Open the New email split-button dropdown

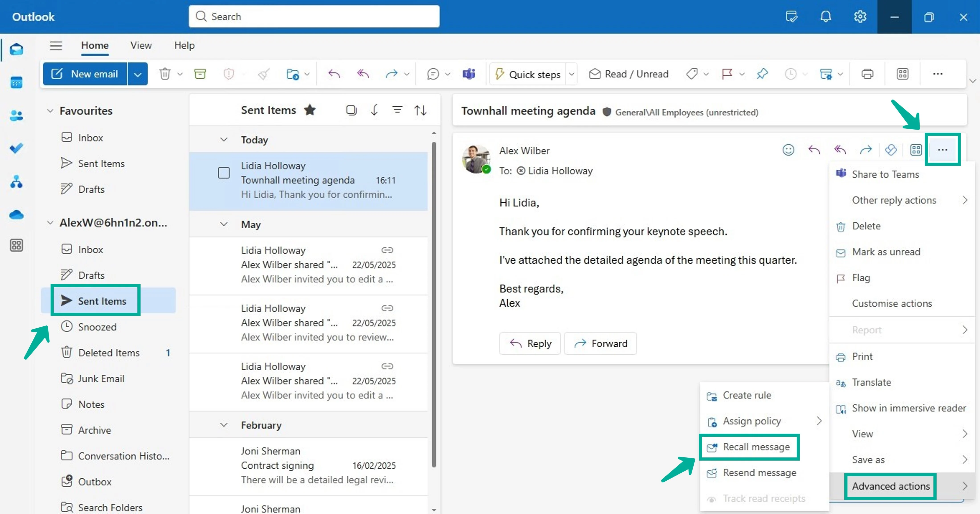(137, 74)
